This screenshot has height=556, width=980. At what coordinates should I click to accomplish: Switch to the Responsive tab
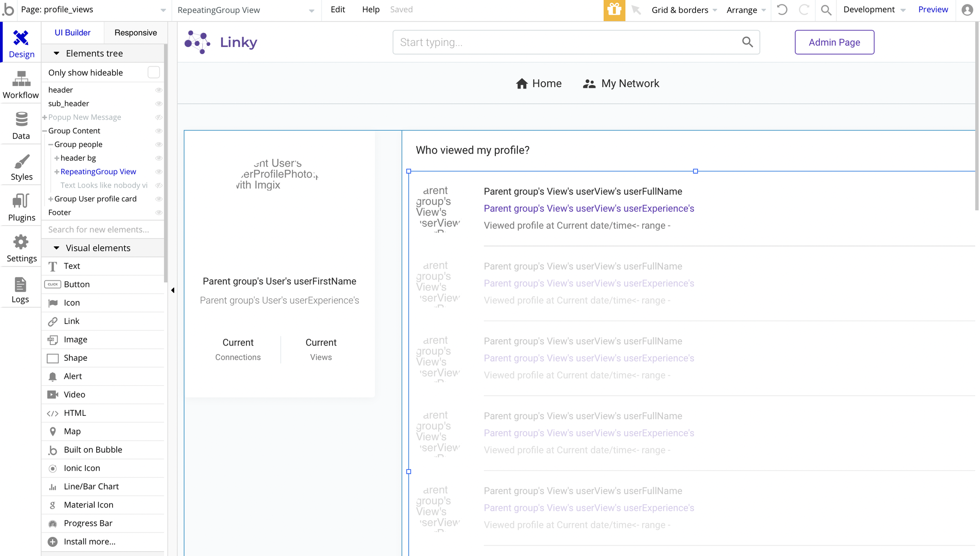point(135,33)
